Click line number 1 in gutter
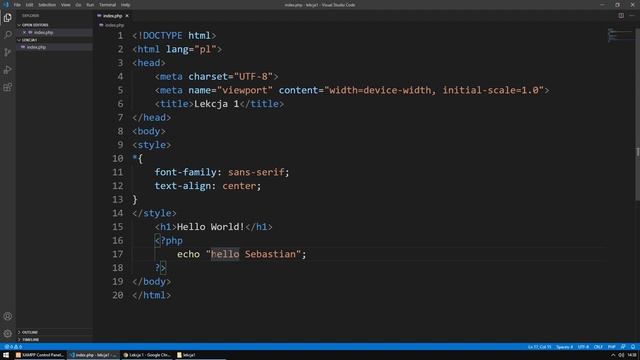 pos(120,36)
